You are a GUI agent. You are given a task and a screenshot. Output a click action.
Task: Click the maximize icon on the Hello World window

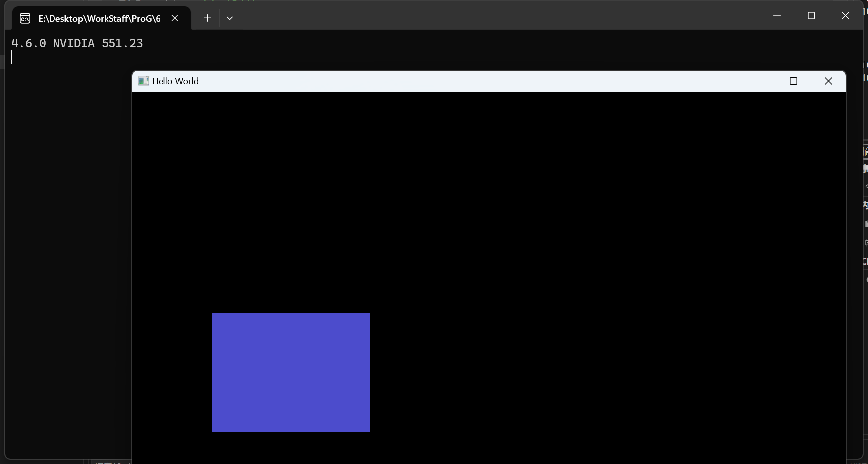click(x=793, y=81)
